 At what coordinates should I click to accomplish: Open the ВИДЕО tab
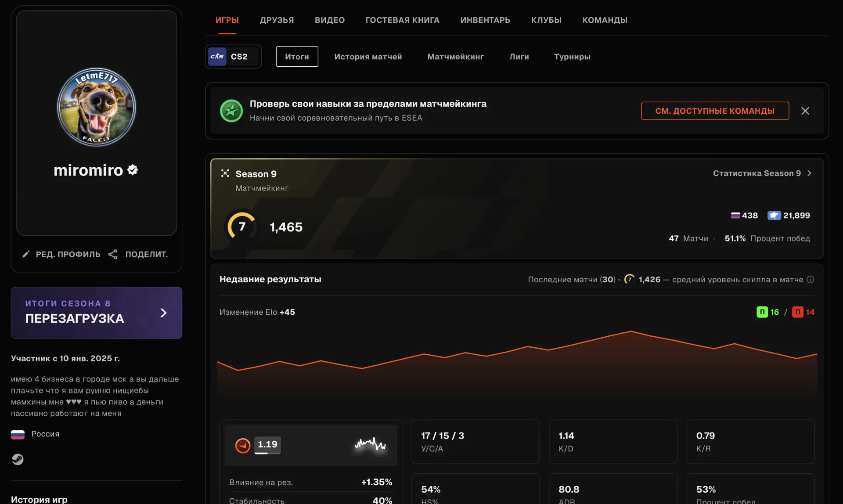[x=330, y=20]
